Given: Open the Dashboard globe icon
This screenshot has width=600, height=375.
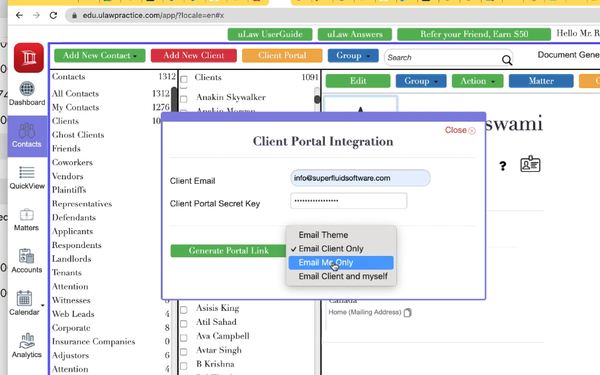Looking at the screenshot, I should (27, 89).
